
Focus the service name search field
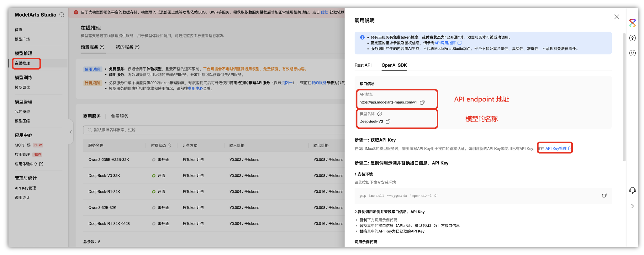pyautogui.click(x=214, y=130)
